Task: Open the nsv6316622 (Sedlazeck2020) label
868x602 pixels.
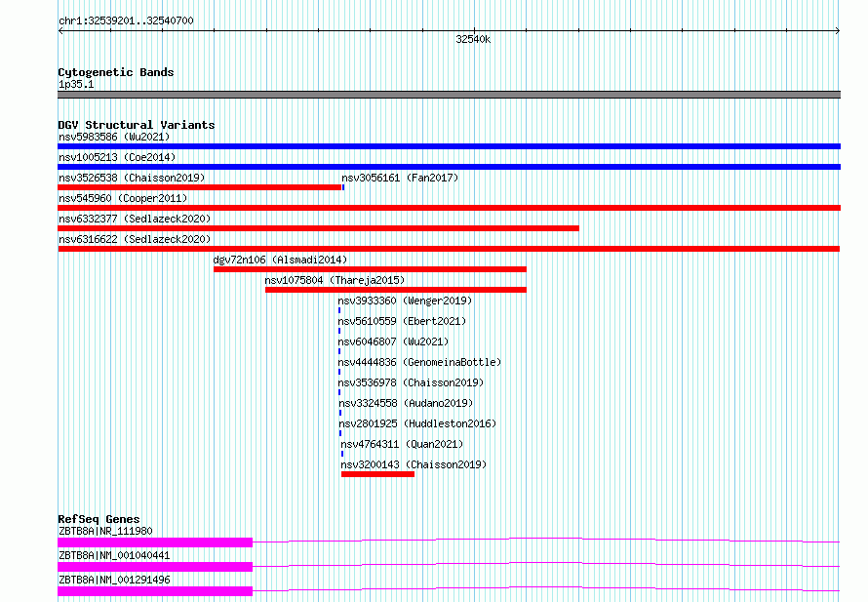Action: point(135,239)
